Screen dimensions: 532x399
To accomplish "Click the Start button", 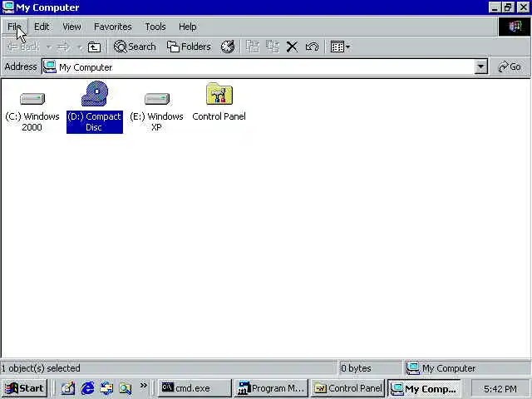I will click(x=24, y=388).
